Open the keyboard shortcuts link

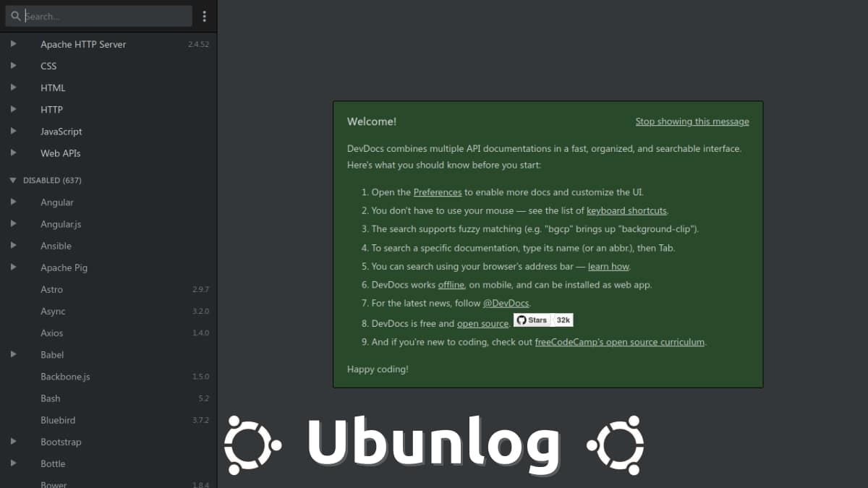[626, 211]
